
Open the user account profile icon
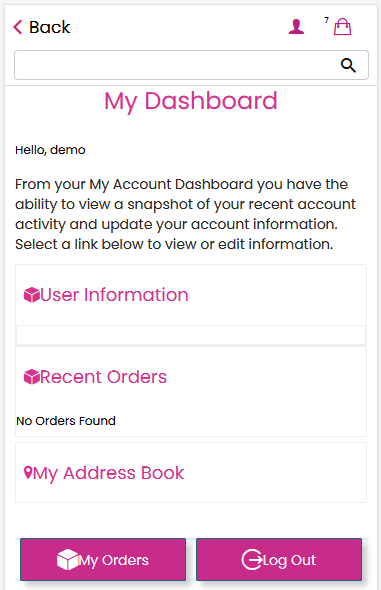point(296,27)
